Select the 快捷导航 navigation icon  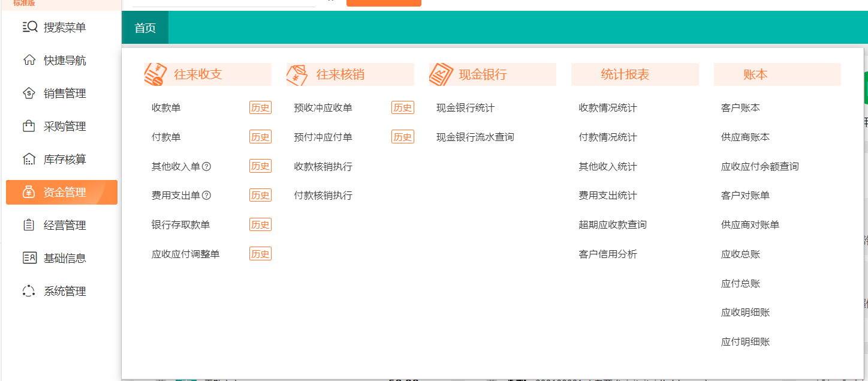coord(30,60)
